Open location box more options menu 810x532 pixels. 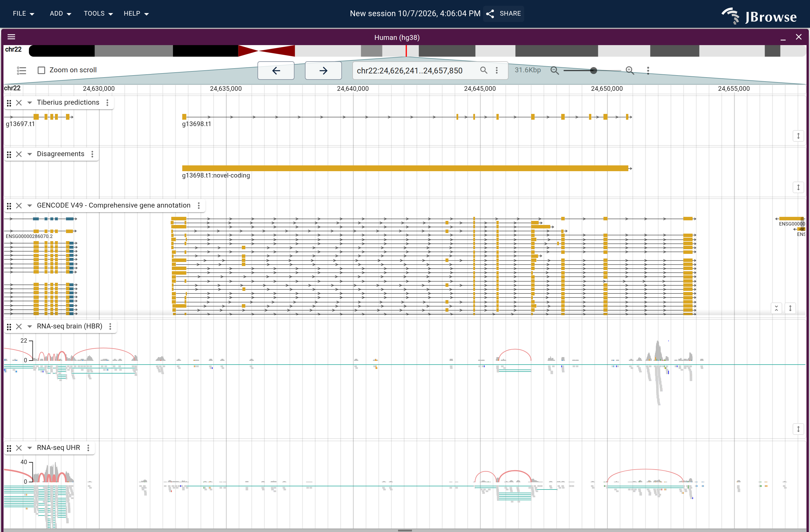pyautogui.click(x=496, y=71)
